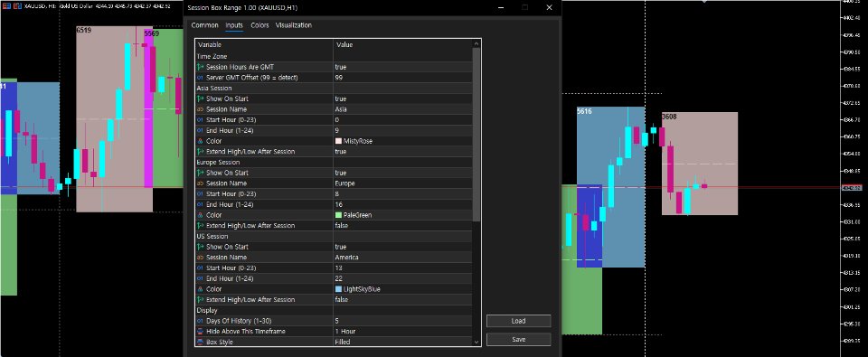Click the color icon in the LightSkyBlue row
868x357 pixels.
click(x=201, y=289)
